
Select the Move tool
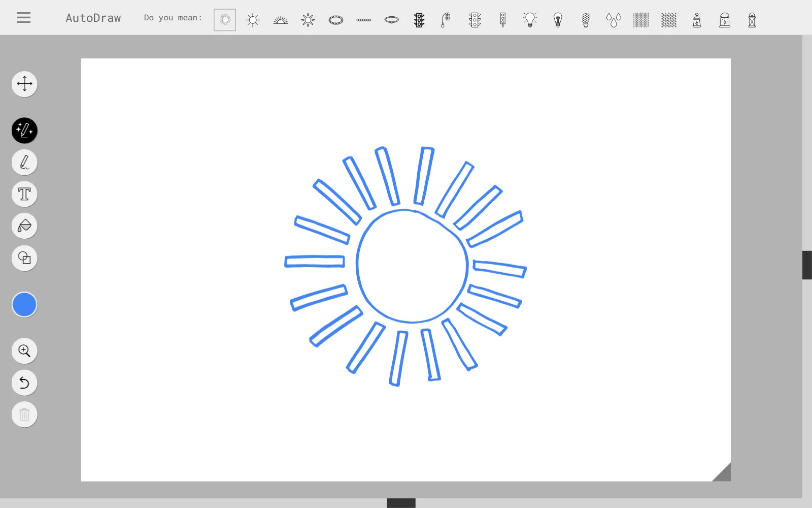coord(24,84)
